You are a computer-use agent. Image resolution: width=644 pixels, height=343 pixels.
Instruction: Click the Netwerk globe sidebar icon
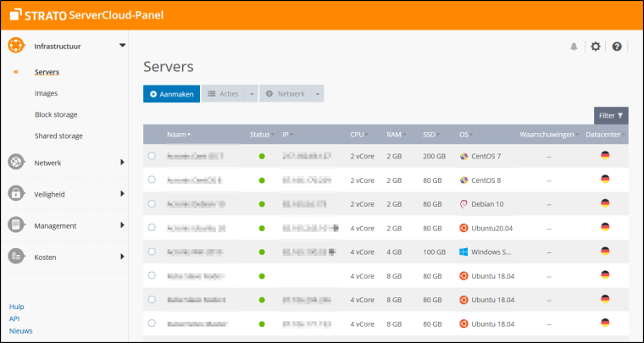tap(16, 163)
